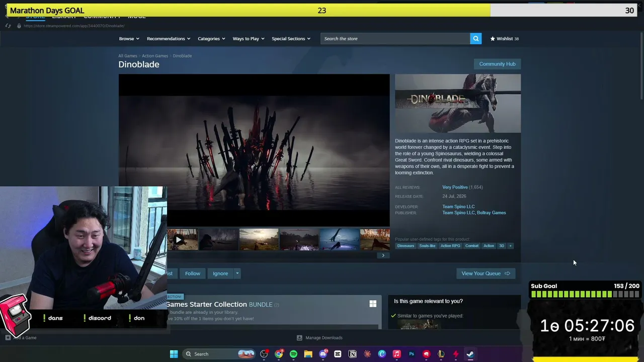This screenshot has height=362, width=644.
Task: Expand the Ways to Play menu
Action: click(x=249, y=39)
